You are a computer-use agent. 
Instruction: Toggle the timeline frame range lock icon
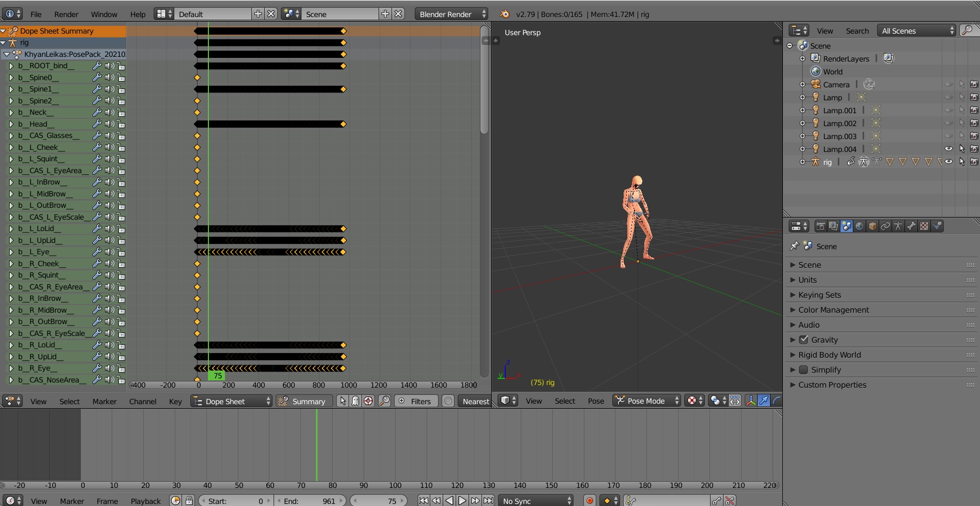[189, 500]
